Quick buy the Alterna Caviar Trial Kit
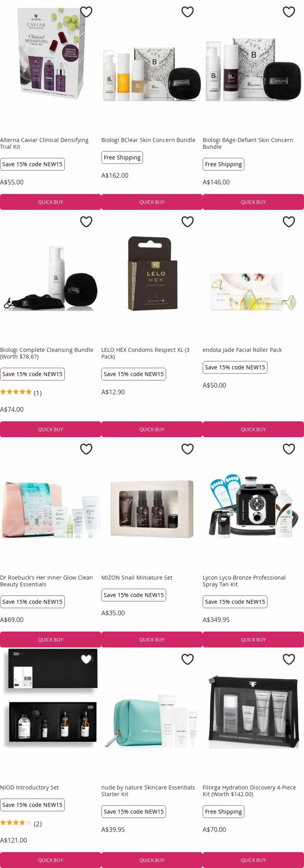Screen dimensions: 304x868 [51, 202]
